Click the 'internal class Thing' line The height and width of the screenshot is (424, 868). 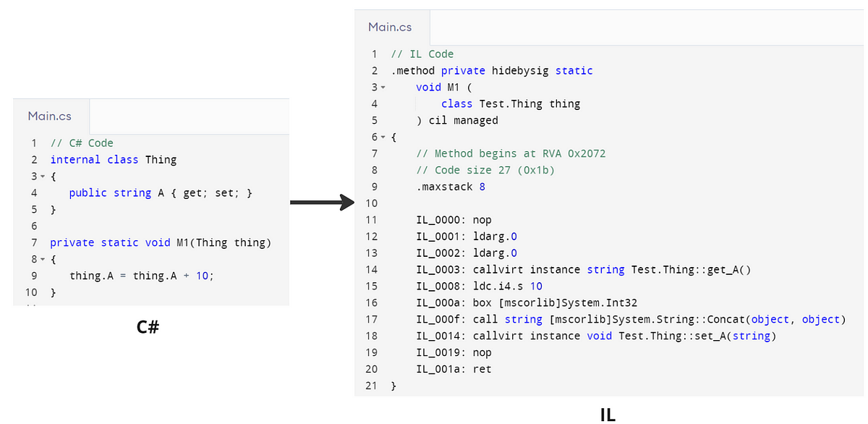click(113, 160)
